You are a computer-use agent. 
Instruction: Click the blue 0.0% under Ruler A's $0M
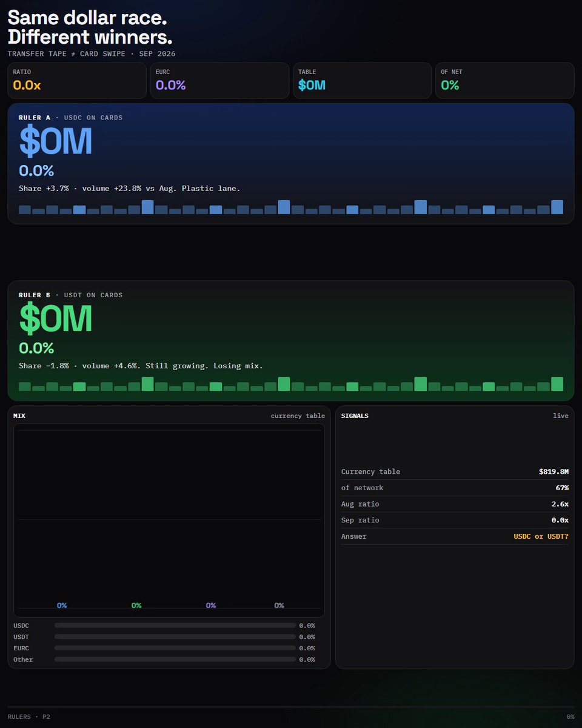[x=36, y=170]
